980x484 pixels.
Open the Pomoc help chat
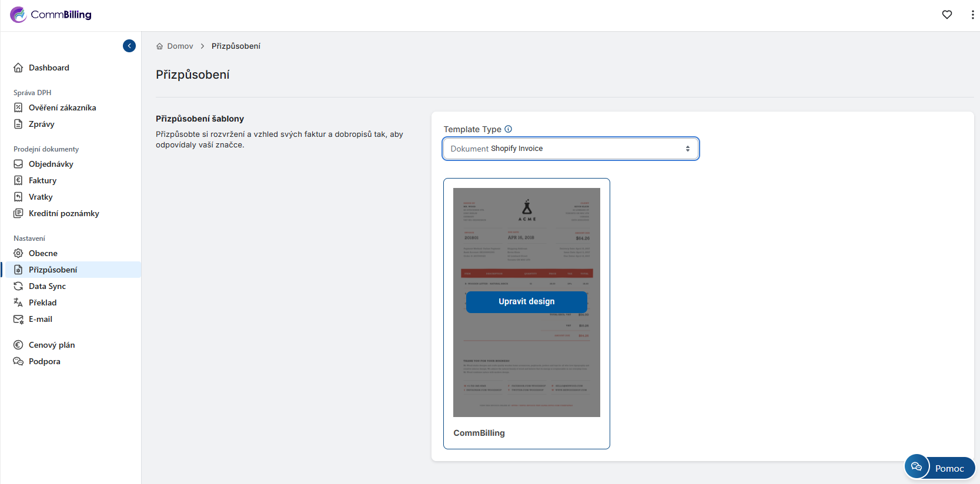pos(939,468)
